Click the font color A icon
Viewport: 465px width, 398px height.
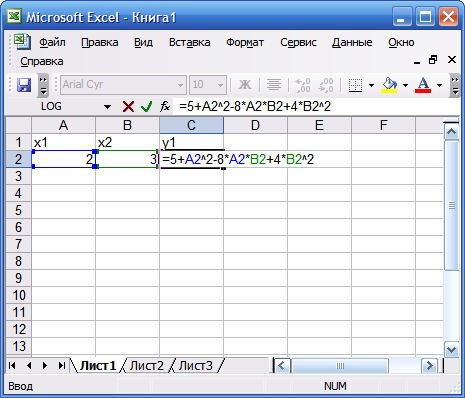(423, 85)
